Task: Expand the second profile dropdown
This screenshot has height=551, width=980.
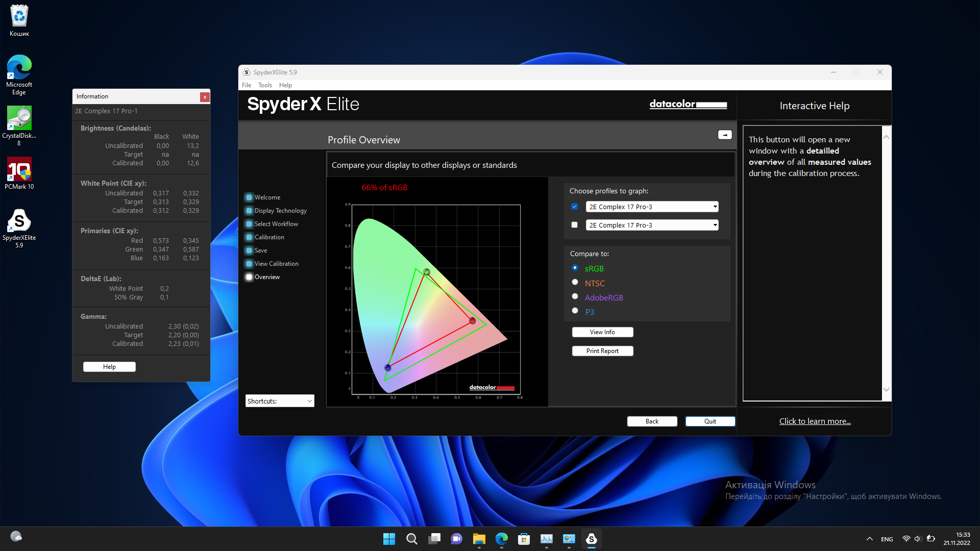Action: pos(652,225)
